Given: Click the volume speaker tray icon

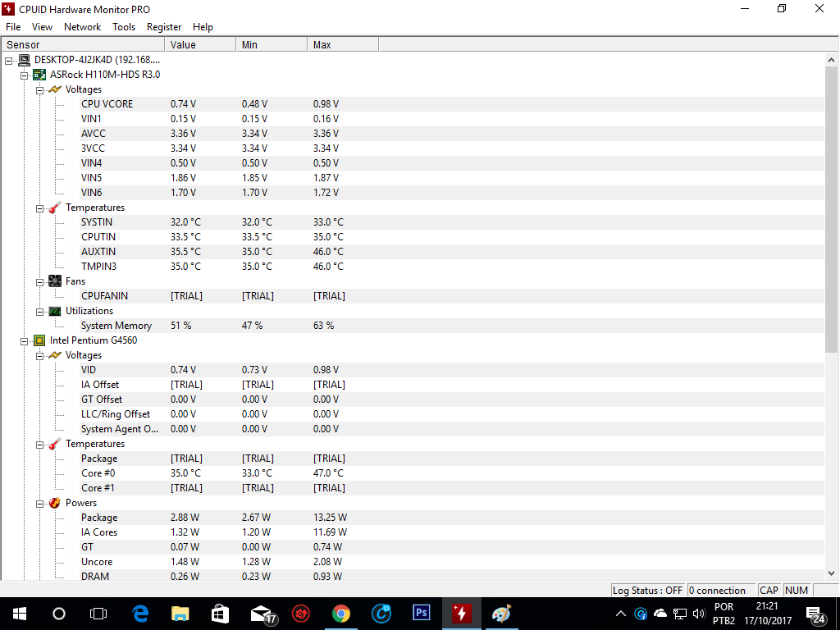Looking at the screenshot, I should coord(699,614).
